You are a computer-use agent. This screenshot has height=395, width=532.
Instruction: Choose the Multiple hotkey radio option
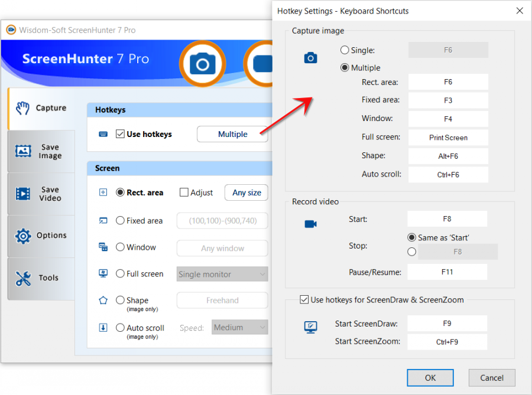pyautogui.click(x=345, y=68)
